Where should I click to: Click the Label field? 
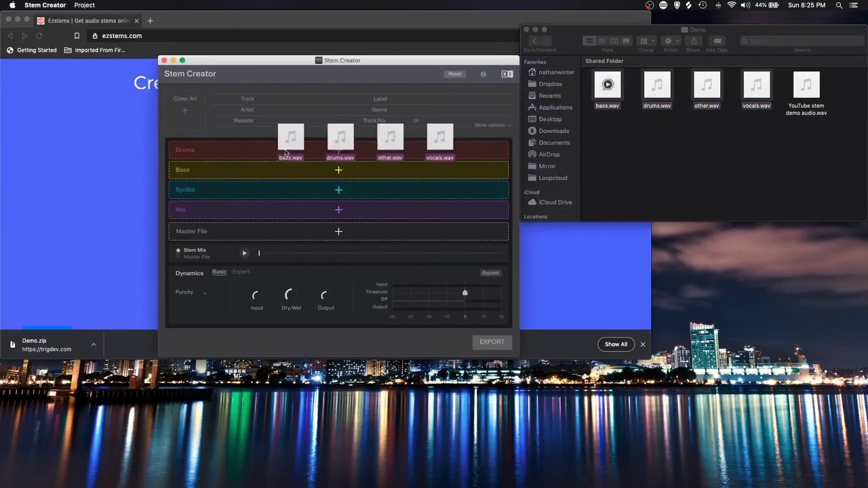click(380, 99)
